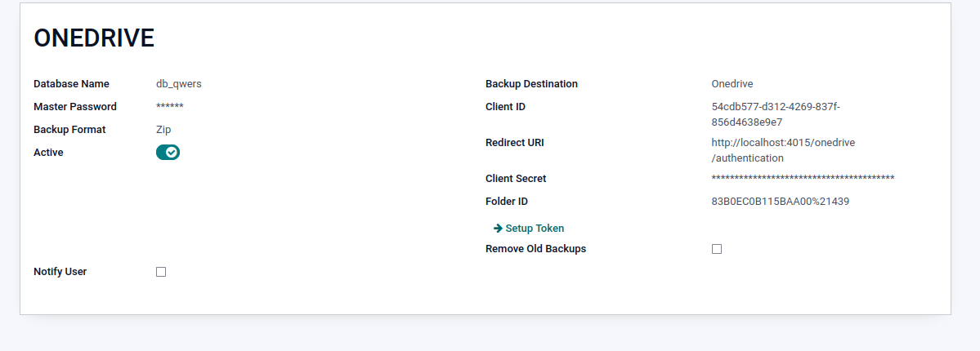The height and width of the screenshot is (351, 980).
Task: Select the Zip backup format value
Action: (x=163, y=130)
